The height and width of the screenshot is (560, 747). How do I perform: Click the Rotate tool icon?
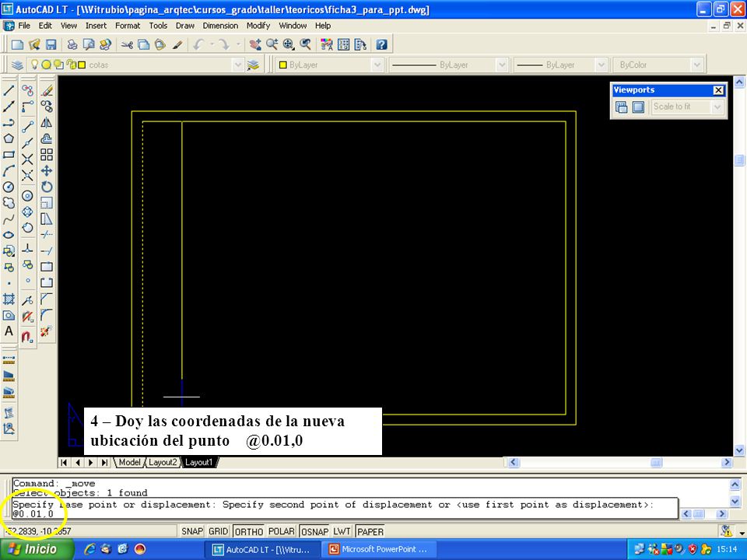click(x=47, y=187)
